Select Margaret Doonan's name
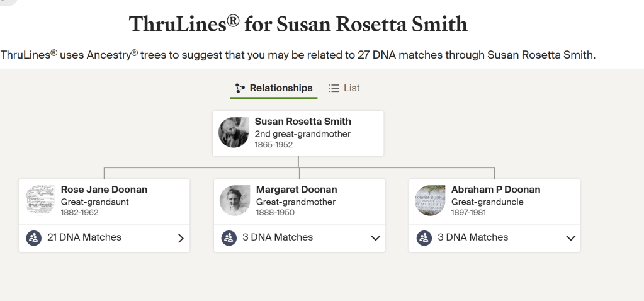This screenshot has width=644, height=301. [297, 190]
